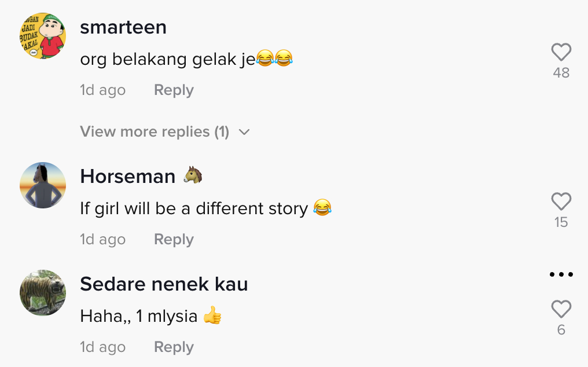Screen dimensions: 588x367
Task: Open the three-dot menu on the last comment
Action: (x=561, y=274)
